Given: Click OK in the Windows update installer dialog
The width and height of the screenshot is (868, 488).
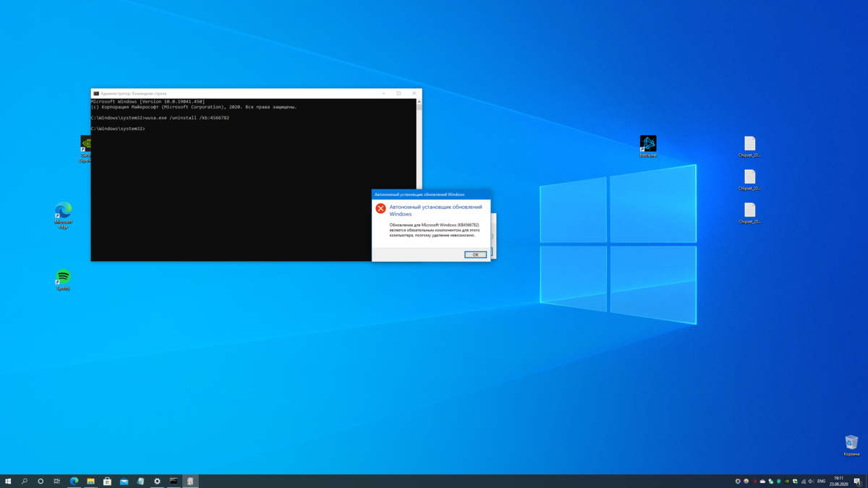Looking at the screenshot, I should click(475, 254).
